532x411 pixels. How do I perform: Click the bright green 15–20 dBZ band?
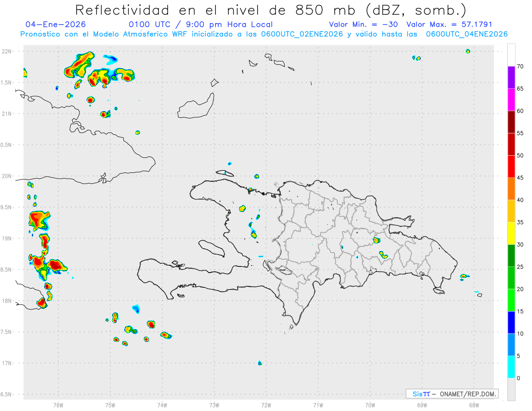[511, 300]
